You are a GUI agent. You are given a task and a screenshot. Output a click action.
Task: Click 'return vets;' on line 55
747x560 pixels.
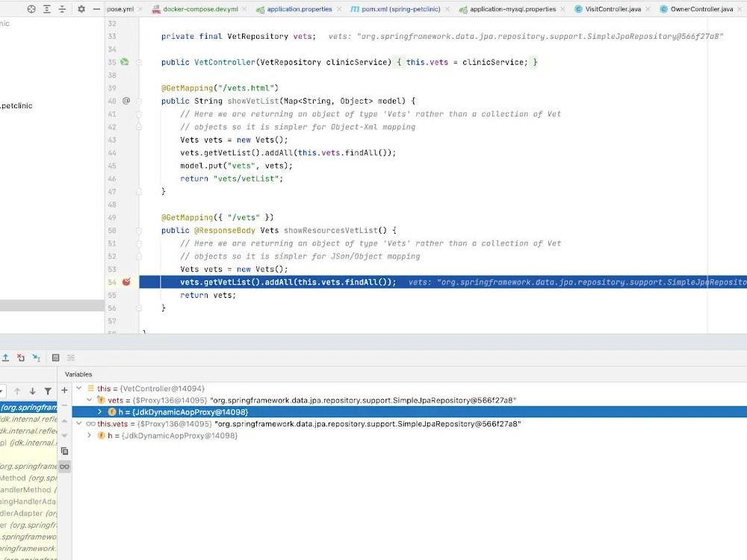tap(208, 295)
